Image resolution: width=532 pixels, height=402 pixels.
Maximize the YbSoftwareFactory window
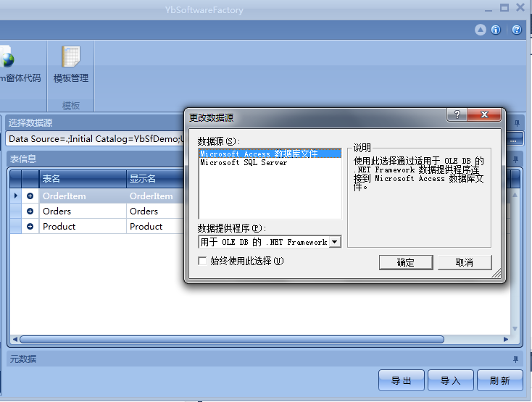pos(504,7)
